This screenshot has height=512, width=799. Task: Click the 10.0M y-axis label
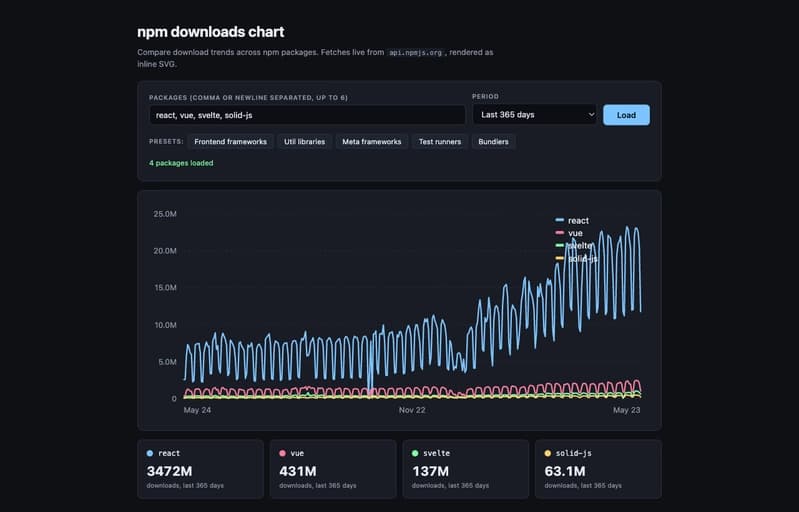click(x=166, y=325)
